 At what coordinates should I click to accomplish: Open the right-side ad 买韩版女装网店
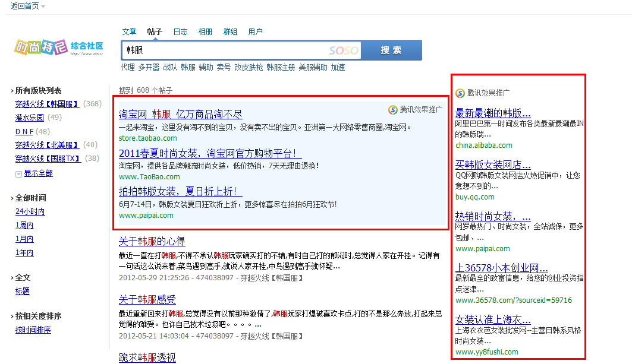(493, 164)
